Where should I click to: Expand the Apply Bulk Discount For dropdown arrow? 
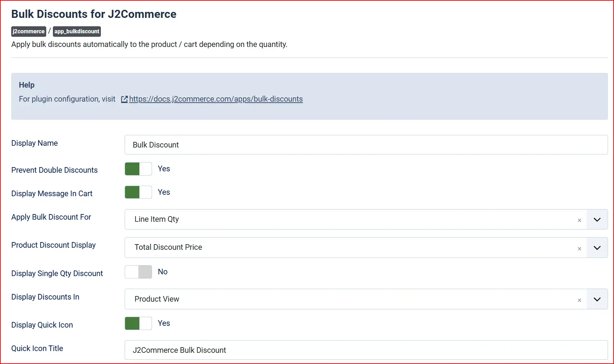(x=597, y=219)
